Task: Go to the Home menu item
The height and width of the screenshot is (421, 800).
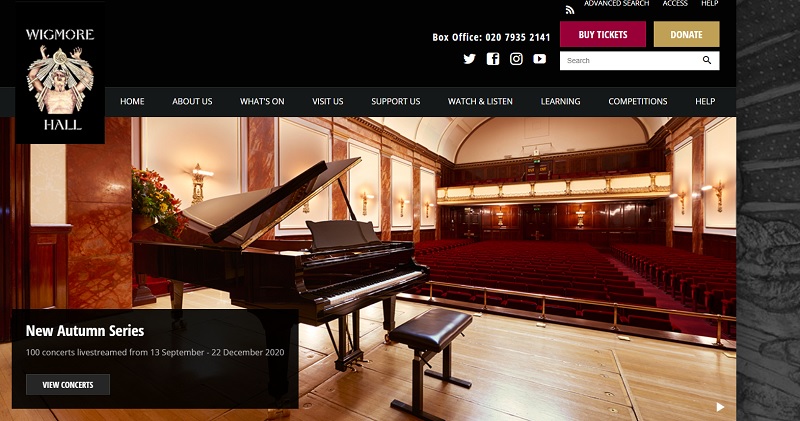Action: click(x=132, y=102)
